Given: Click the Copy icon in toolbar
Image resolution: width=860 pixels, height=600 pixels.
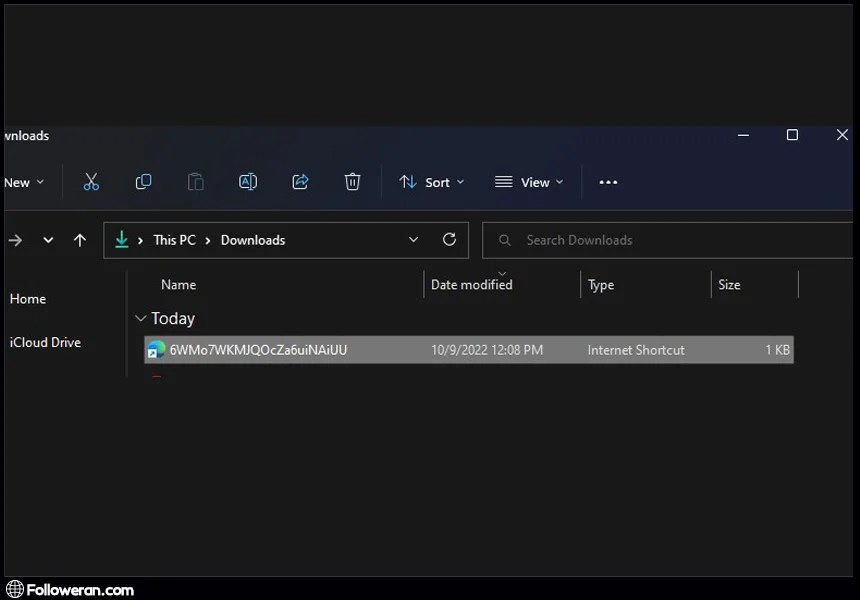Looking at the screenshot, I should [x=143, y=182].
